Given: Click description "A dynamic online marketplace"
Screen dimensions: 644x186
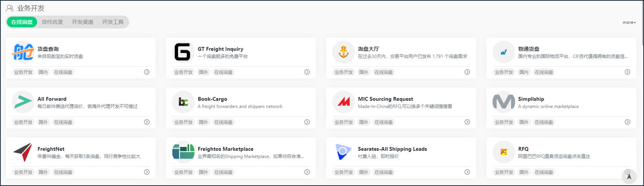Looking at the screenshot, I should (x=549, y=106).
